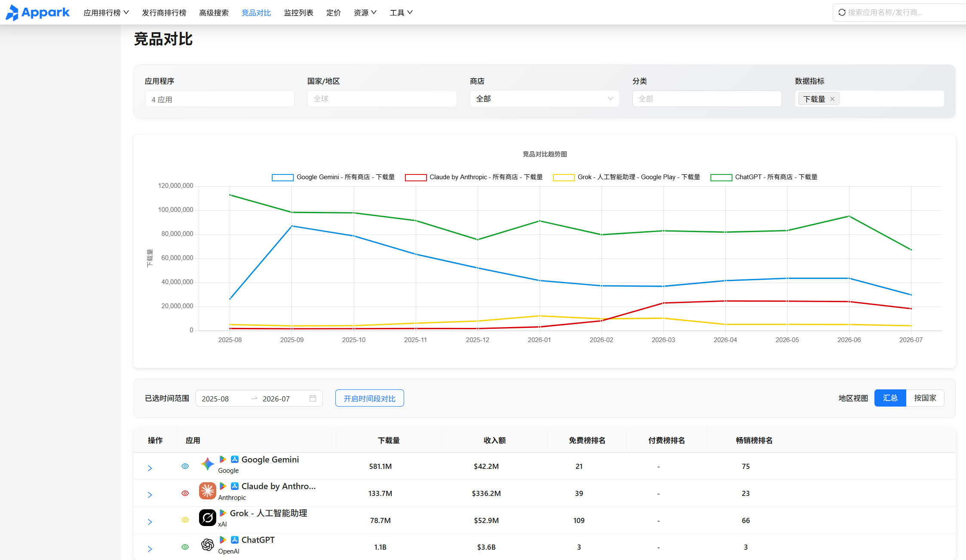Go to 监控列表
966x560 pixels.
click(x=299, y=13)
